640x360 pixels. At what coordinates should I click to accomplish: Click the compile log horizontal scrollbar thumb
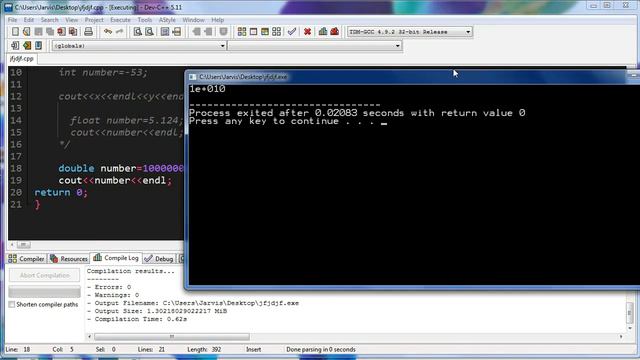pyautogui.click(x=172, y=337)
